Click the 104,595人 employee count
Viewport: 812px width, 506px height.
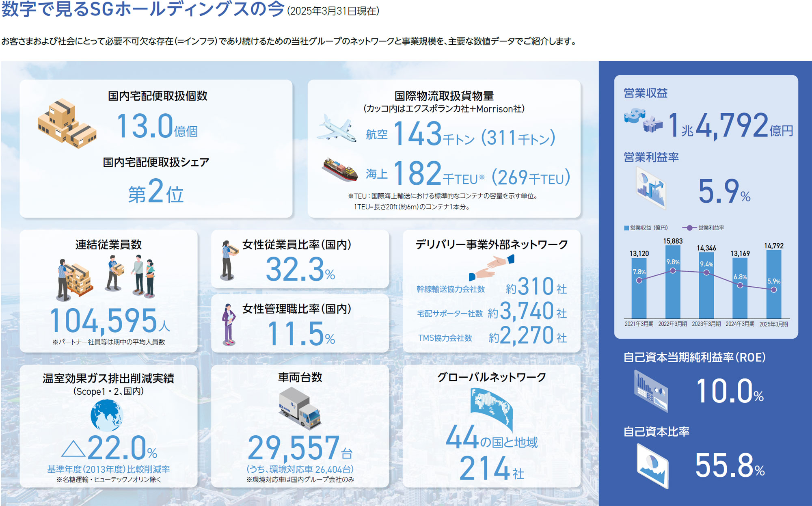click(110, 321)
